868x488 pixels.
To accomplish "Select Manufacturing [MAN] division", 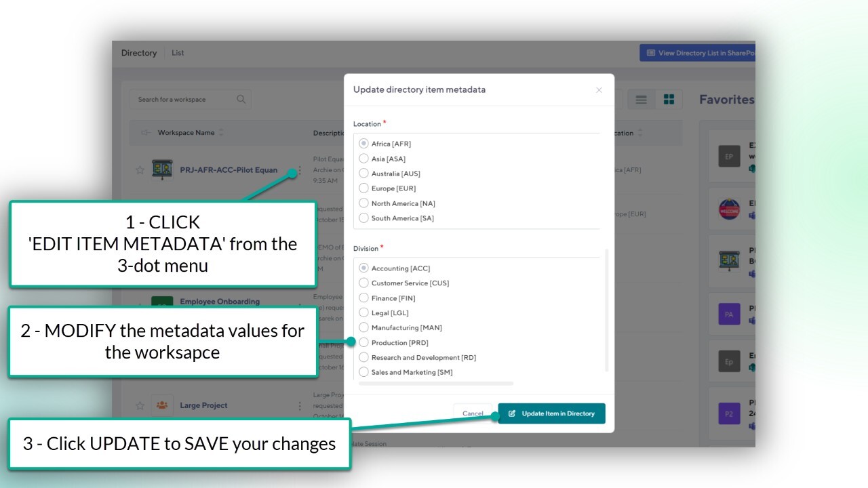I will [363, 328].
